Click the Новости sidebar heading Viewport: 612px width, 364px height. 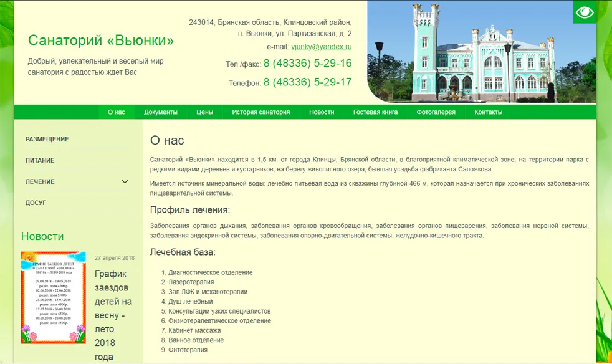point(42,236)
